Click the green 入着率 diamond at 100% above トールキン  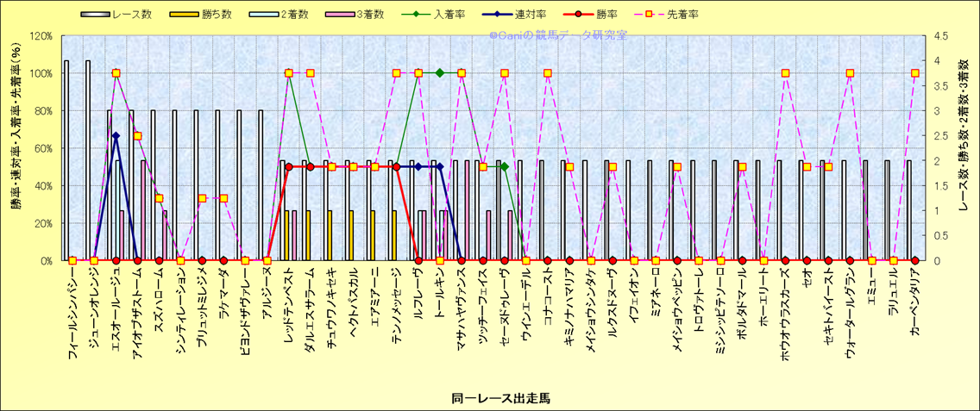[x=440, y=73]
